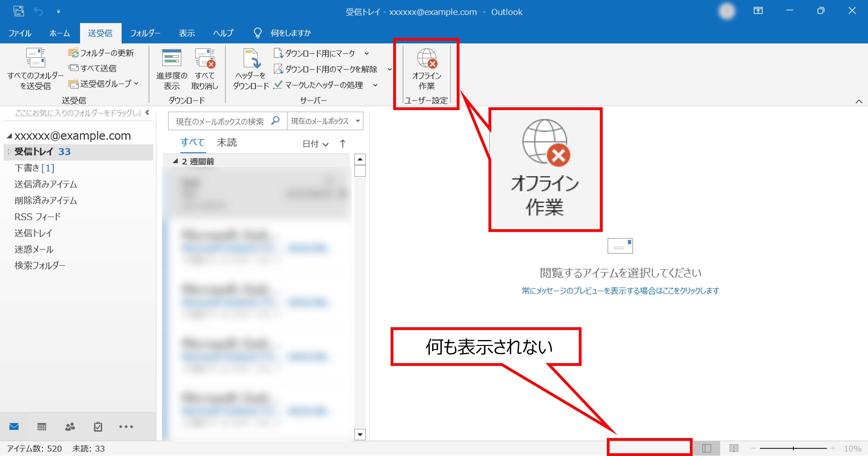The width and height of the screenshot is (868, 456).
Task: Click 進捗度の表示 icon
Action: click(171, 58)
